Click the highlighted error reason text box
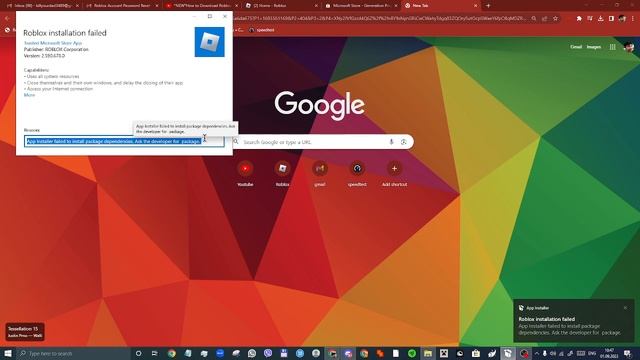The image size is (640, 360). point(124,141)
